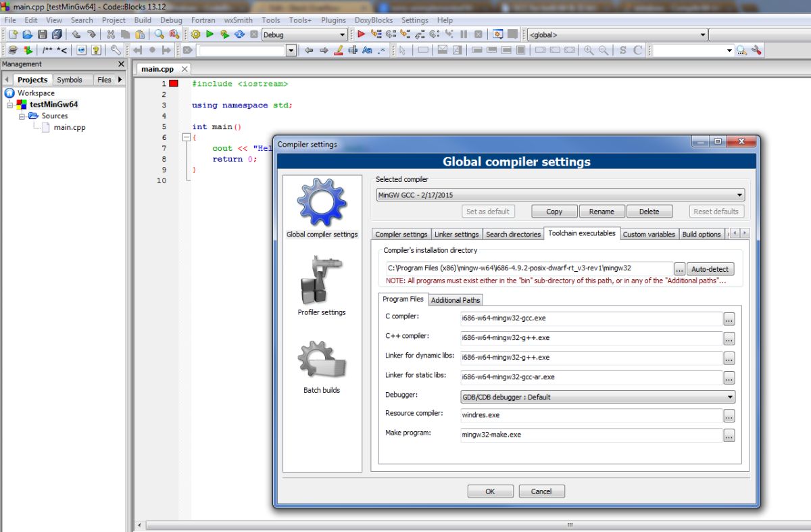Browse for the C compiler executable
Viewport: 811px width, 532px height.
[x=729, y=318]
